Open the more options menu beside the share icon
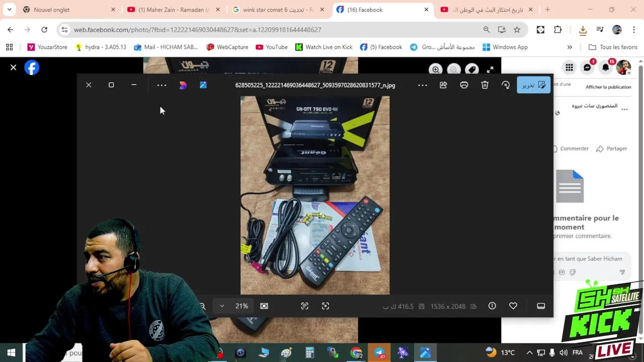 [x=423, y=85]
